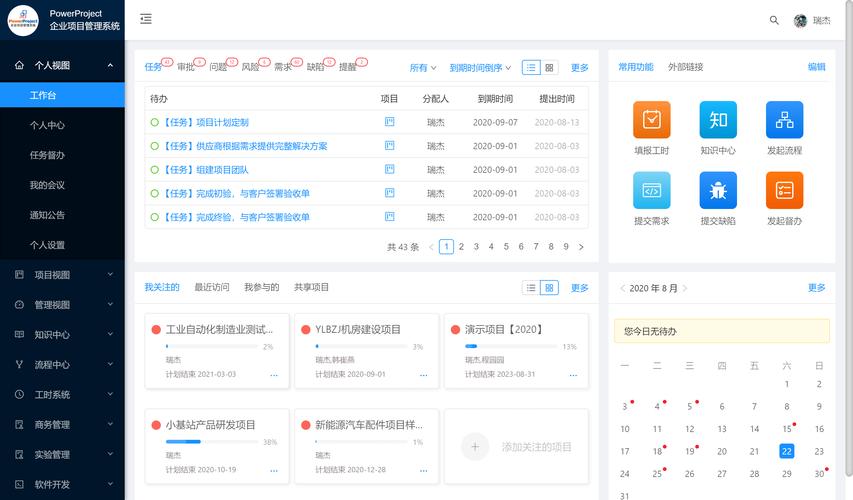Screen dimensions: 853x500
Task: Open the 【任务】项目计划定制 task link
Action: tap(205, 122)
